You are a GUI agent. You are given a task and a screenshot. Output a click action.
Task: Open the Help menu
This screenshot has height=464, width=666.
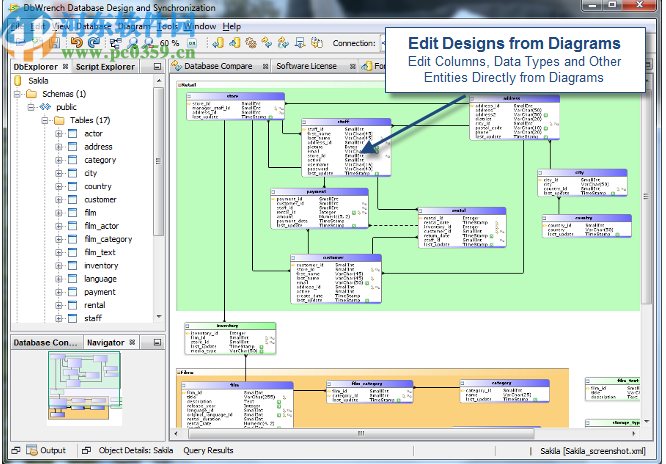point(231,25)
